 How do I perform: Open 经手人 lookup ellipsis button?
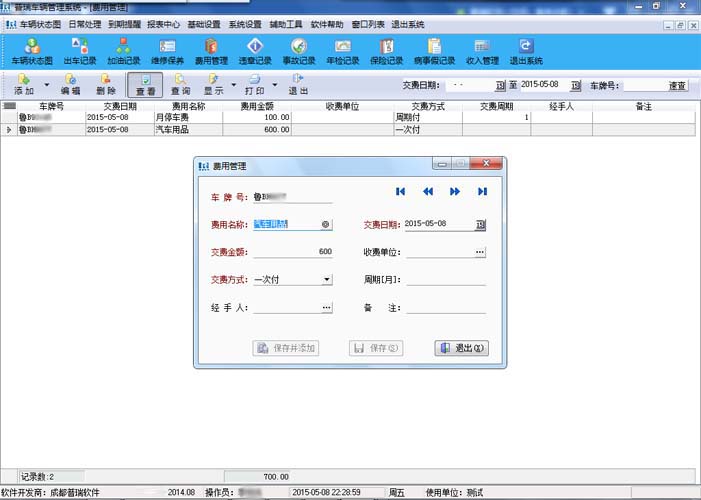point(327,308)
